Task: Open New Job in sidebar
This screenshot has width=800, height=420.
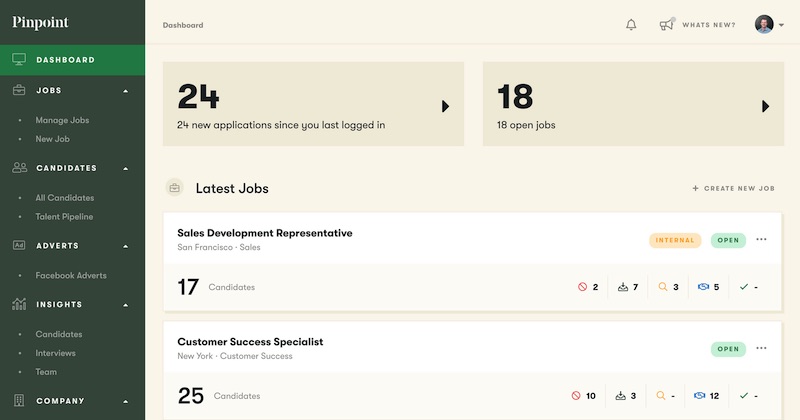Action: tap(53, 139)
